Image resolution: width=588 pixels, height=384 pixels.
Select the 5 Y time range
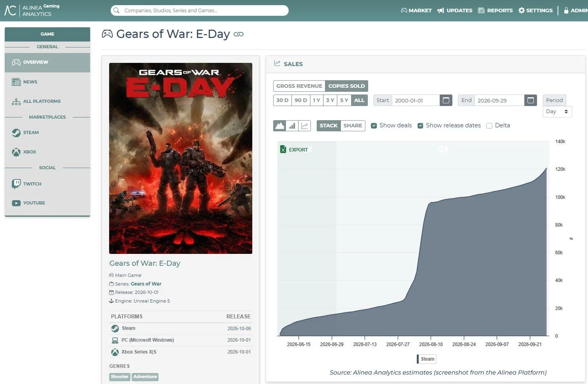tap(344, 100)
